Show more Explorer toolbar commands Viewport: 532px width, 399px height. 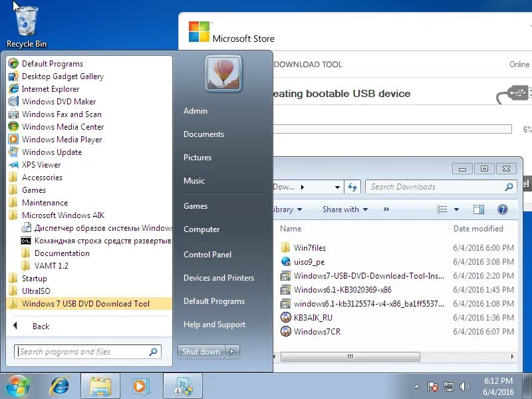click(386, 209)
